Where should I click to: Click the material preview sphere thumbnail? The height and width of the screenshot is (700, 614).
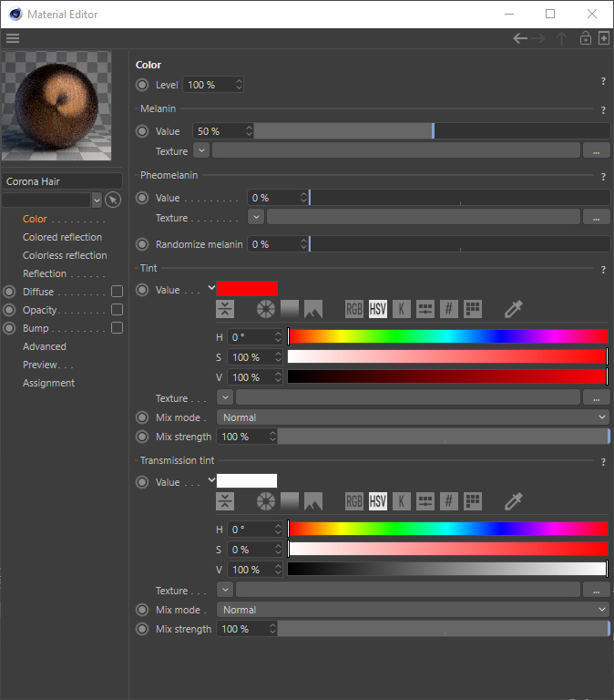coord(56,106)
